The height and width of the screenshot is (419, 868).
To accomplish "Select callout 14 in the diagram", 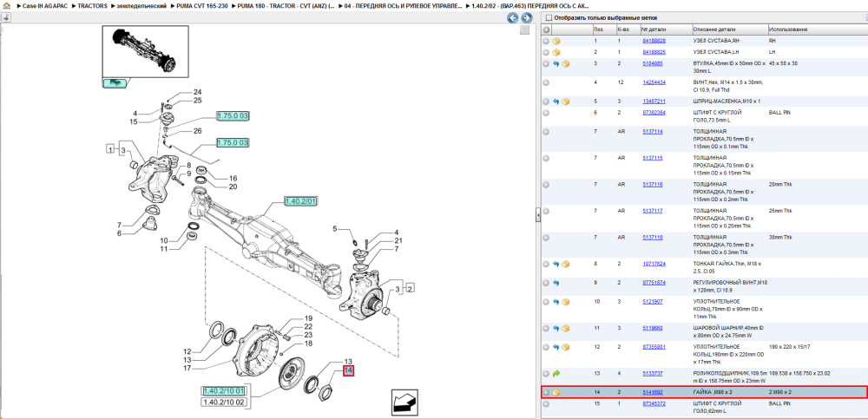I will pyautogui.click(x=348, y=370).
